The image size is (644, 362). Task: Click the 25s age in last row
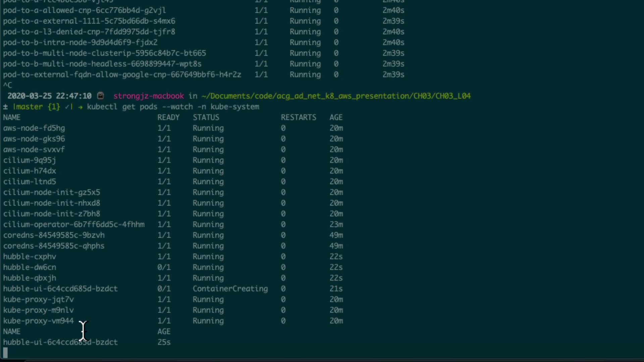[x=164, y=342]
